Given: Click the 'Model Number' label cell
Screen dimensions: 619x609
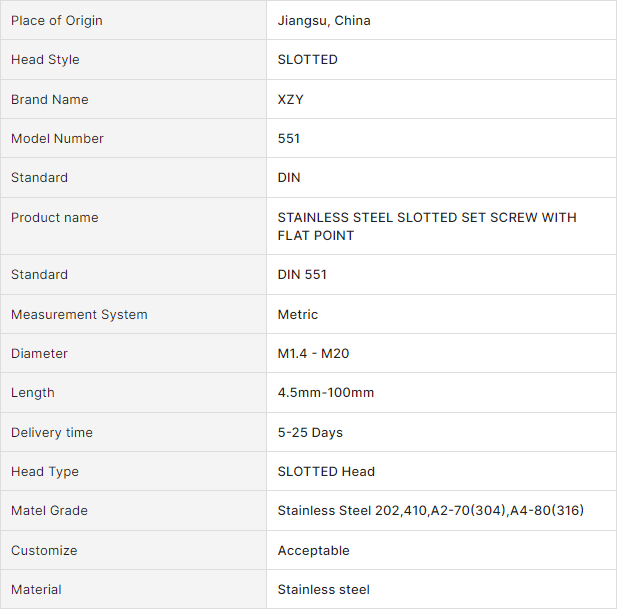Looking at the screenshot, I should click(57, 139).
